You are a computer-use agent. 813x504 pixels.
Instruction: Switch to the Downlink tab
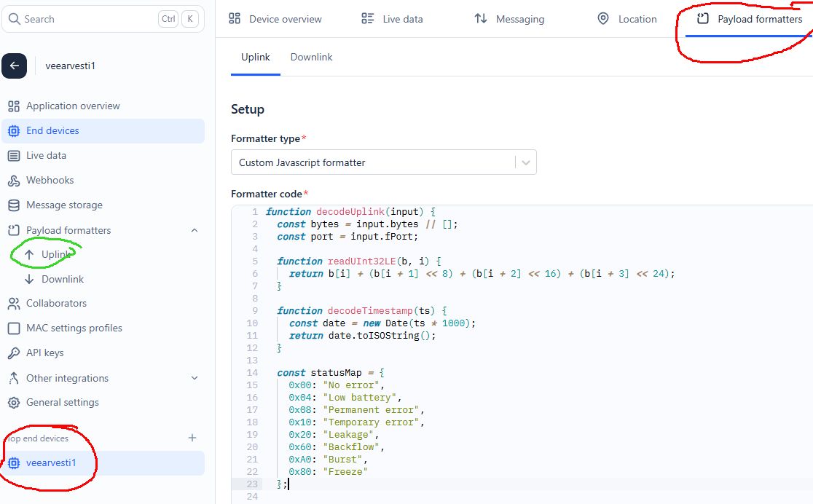[311, 57]
